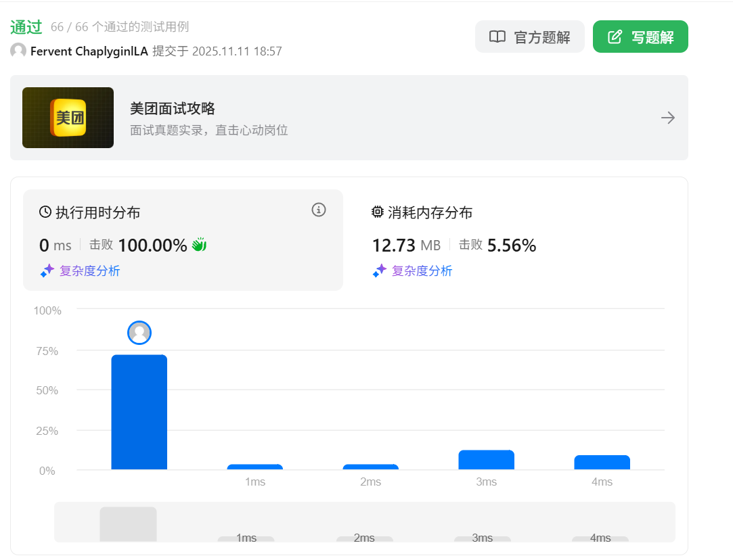Click the submission time 2025.11.11 18:57

pyautogui.click(x=237, y=51)
